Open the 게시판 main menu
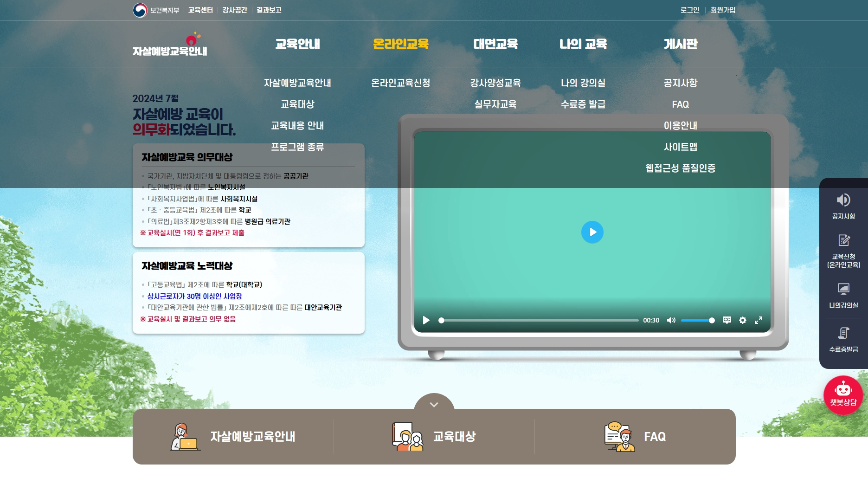Viewport: 868px width, 497px height. point(681,44)
